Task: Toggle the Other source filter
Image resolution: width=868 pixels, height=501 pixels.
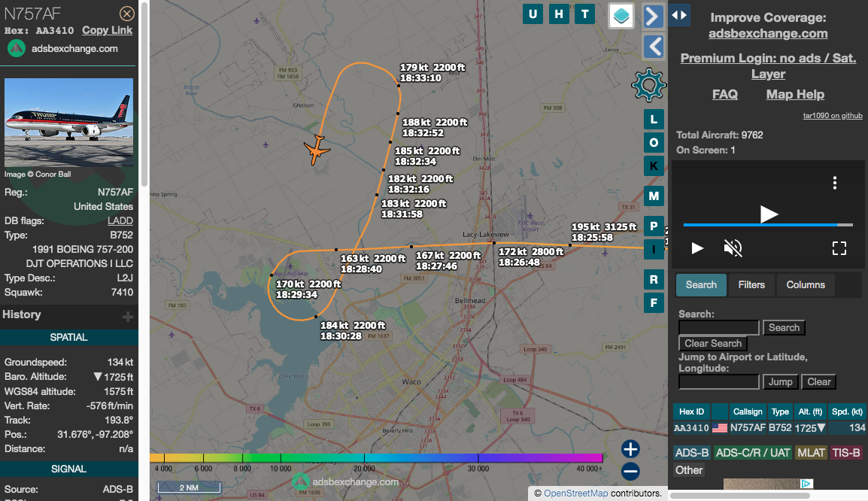Action: click(689, 470)
